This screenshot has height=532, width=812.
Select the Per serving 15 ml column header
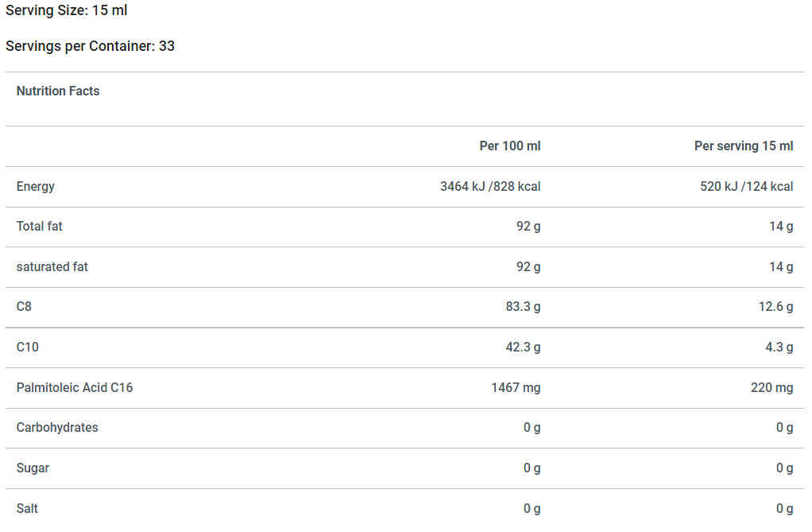click(x=744, y=146)
